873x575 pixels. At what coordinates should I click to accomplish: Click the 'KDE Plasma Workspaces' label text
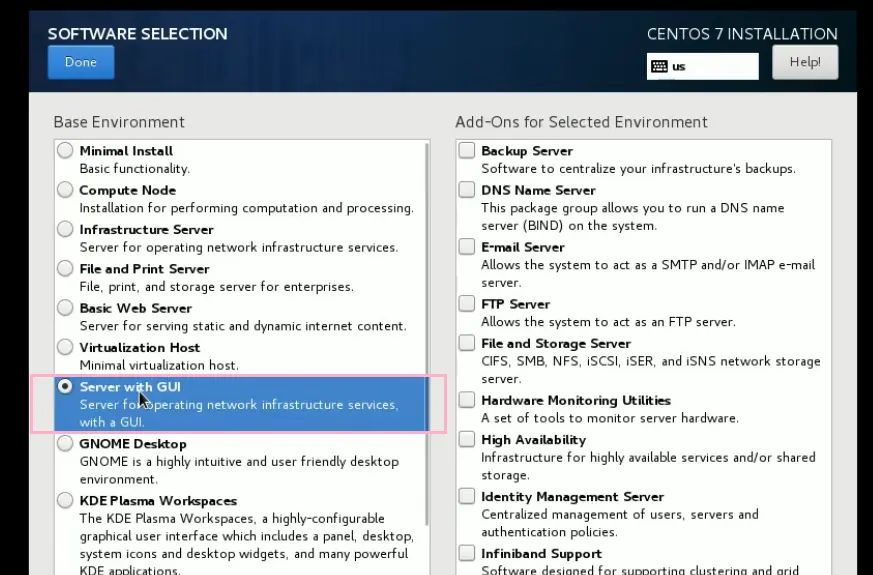158,500
